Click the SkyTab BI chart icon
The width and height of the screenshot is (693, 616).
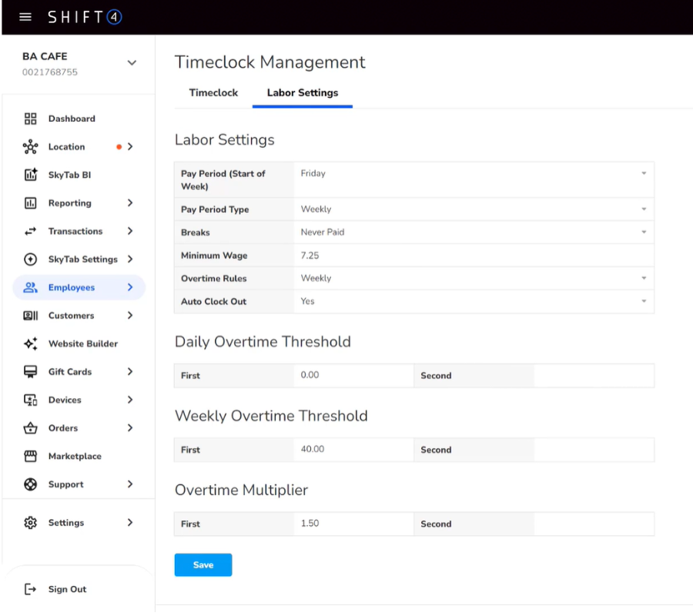click(31, 175)
